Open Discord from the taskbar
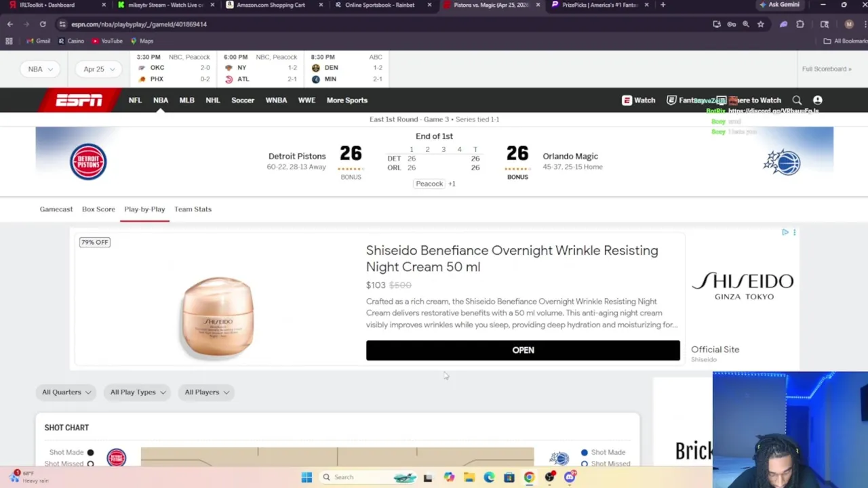Screen dimensions: 868x488 click(570, 477)
